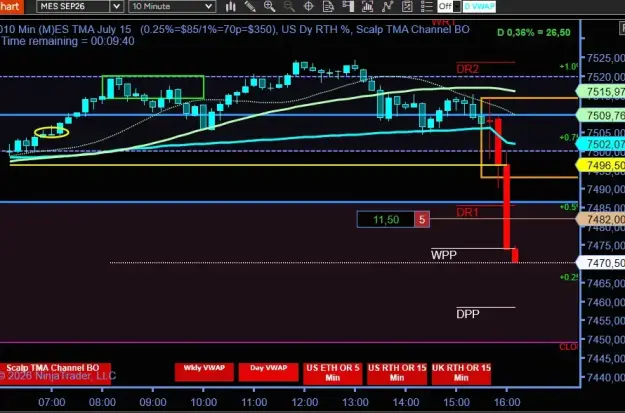Open the data box document icon
Screen dimensions: 625x413
tap(328, 6)
